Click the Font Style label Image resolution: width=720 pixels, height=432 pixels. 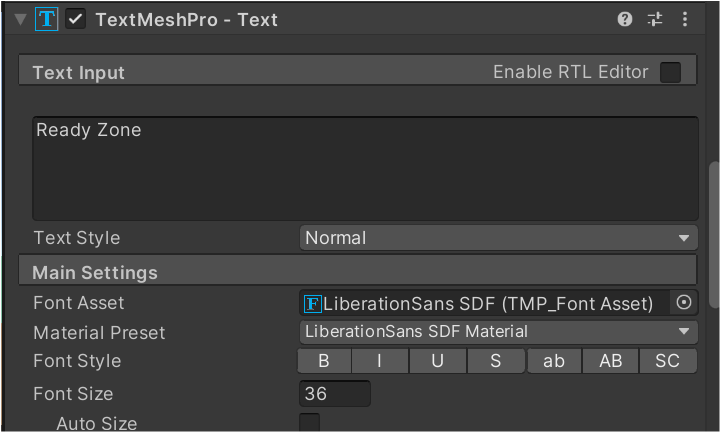click(77, 361)
